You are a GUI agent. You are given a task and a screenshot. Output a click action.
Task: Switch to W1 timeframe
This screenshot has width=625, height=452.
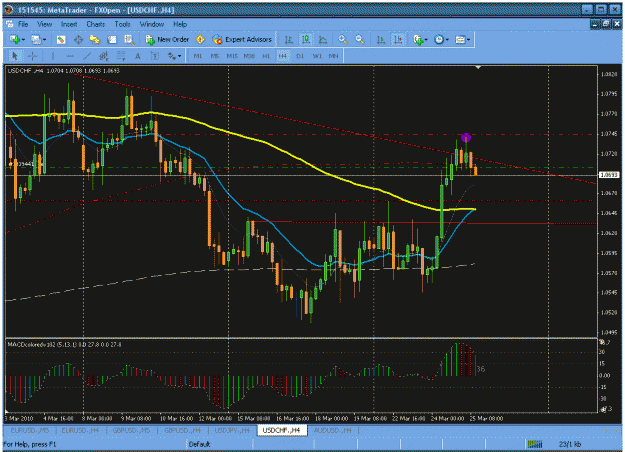pos(317,56)
